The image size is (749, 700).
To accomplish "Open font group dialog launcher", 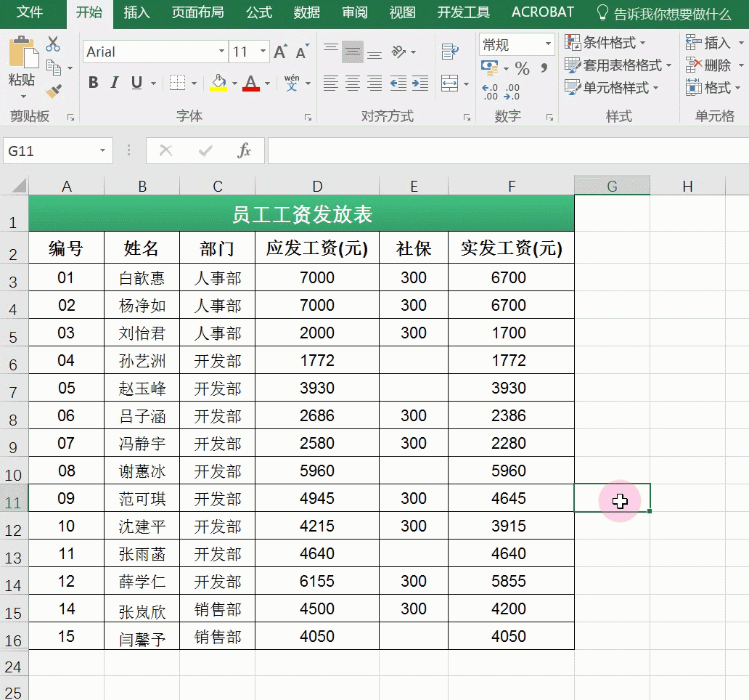I will (308, 118).
